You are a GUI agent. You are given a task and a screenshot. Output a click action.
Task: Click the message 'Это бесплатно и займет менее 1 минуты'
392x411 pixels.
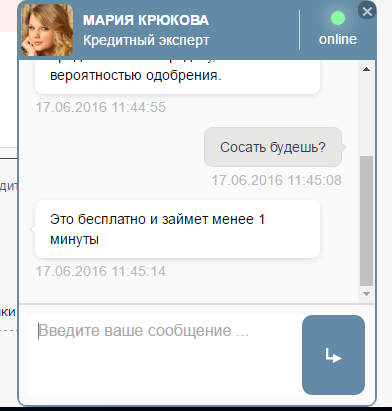177,229
